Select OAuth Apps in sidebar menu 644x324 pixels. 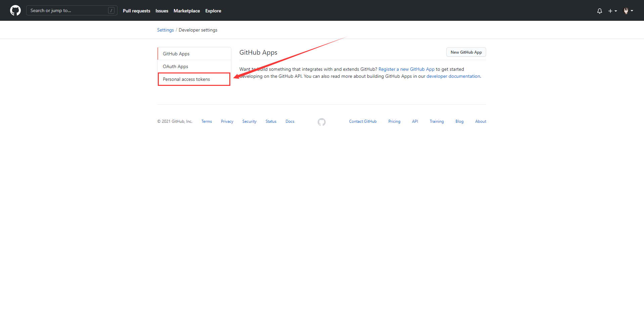tap(194, 66)
